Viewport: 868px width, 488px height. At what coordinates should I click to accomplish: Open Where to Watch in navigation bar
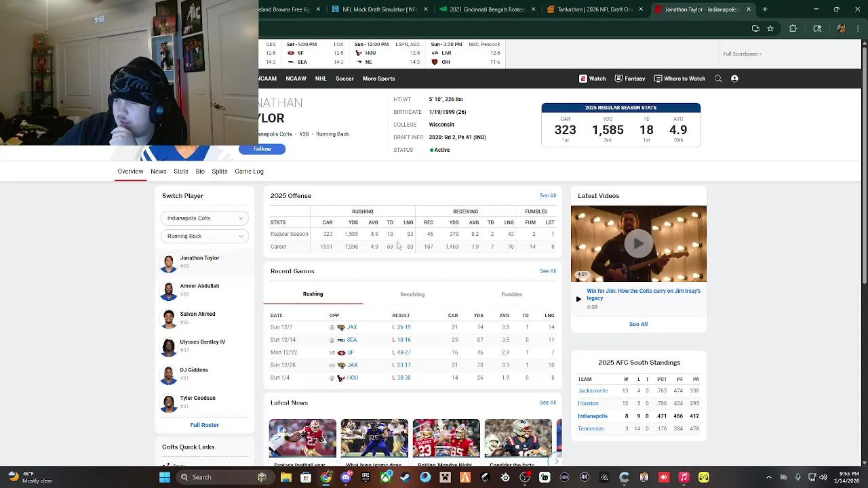tap(679, 79)
